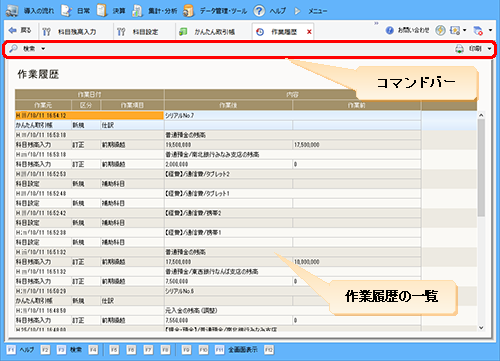Click the 作業前 column header
Viewport: 500px width, 361px height.
click(357, 105)
